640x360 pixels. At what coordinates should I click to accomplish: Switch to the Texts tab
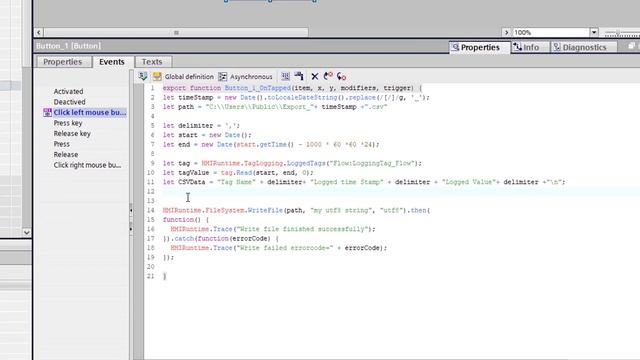tap(152, 62)
